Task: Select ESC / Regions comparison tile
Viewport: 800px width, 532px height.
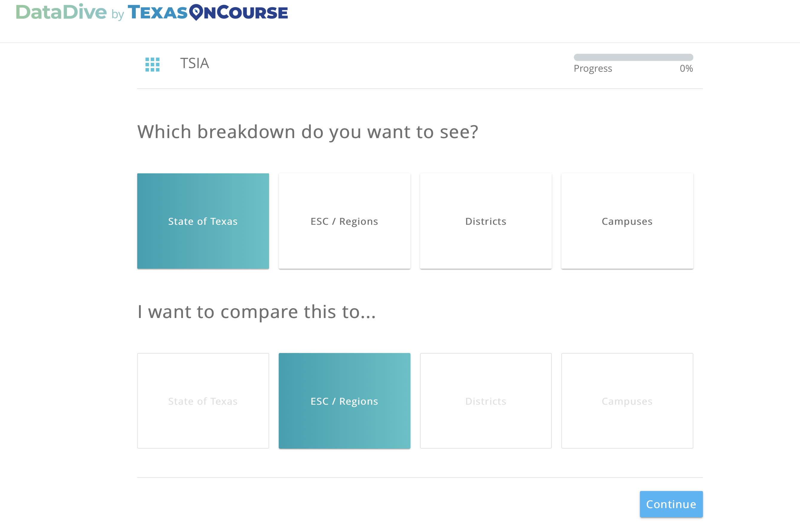Action: coord(344,401)
